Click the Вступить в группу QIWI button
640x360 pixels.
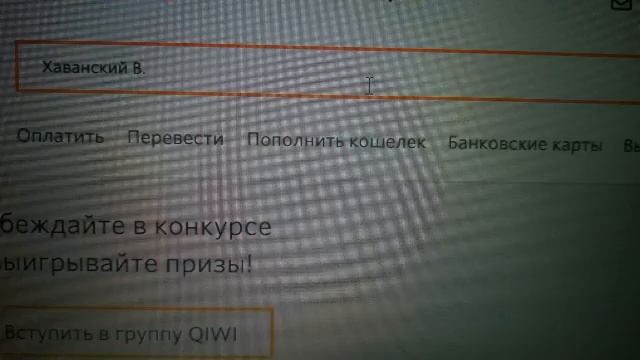[x=136, y=333]
